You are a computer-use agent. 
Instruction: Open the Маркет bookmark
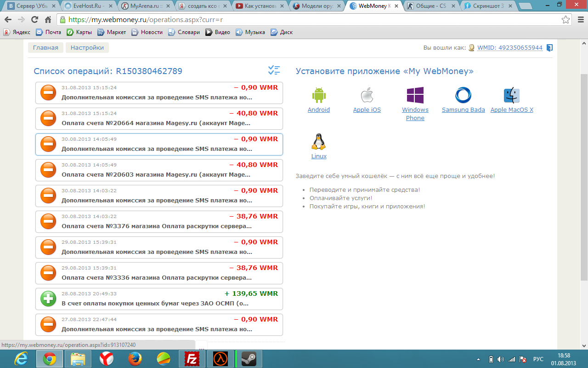click(x=112, y=32)
